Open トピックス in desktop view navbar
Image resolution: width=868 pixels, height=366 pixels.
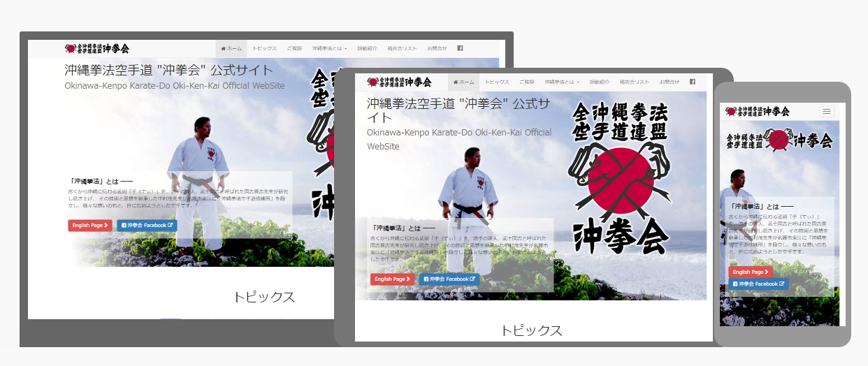click(264, 48)
